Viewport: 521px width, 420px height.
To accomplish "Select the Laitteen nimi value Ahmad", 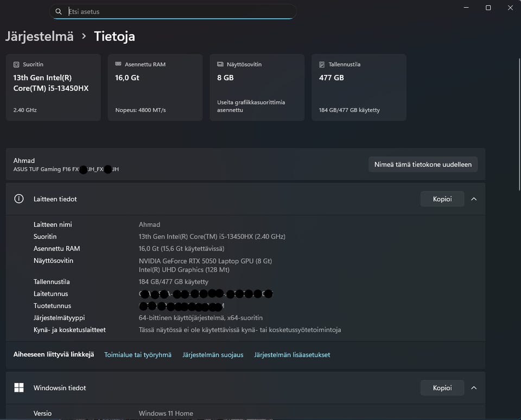I will (150, 225).
